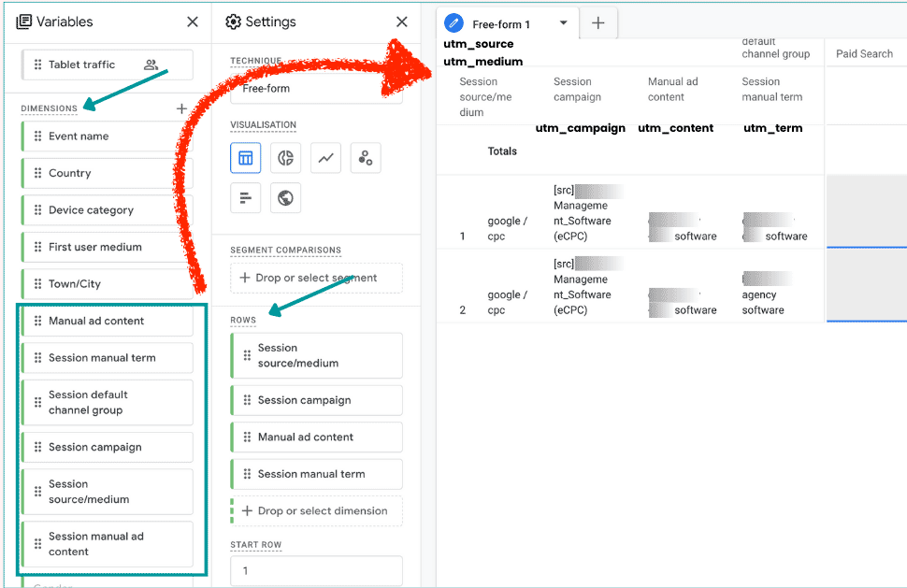The image size is (907, 588).
Task: Select the Event name dimension
Action: coord(108,136)
